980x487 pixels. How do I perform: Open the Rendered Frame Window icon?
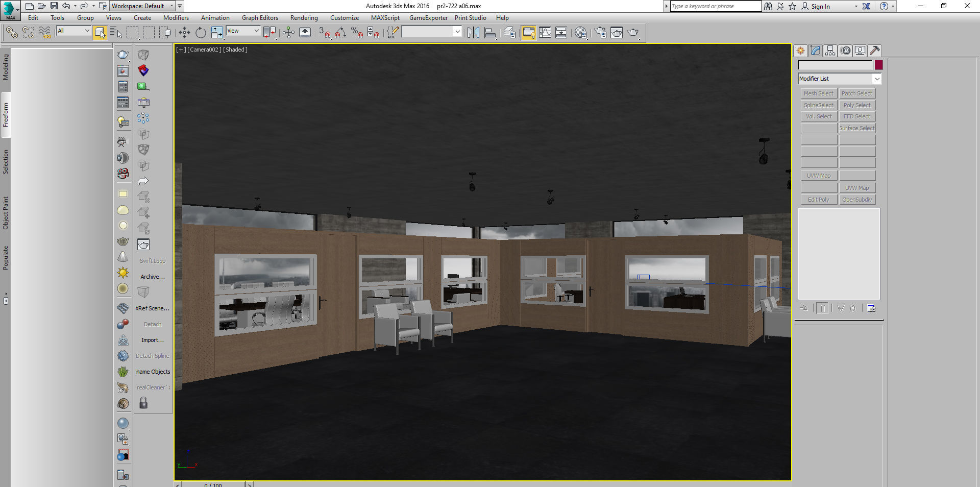click(x=617, y=33)
